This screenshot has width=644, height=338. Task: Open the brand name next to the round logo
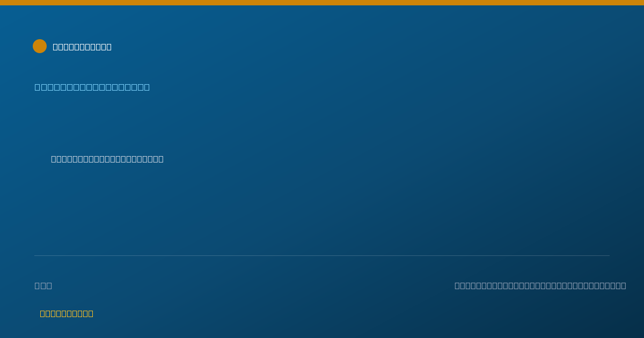[x=82, y=47]
